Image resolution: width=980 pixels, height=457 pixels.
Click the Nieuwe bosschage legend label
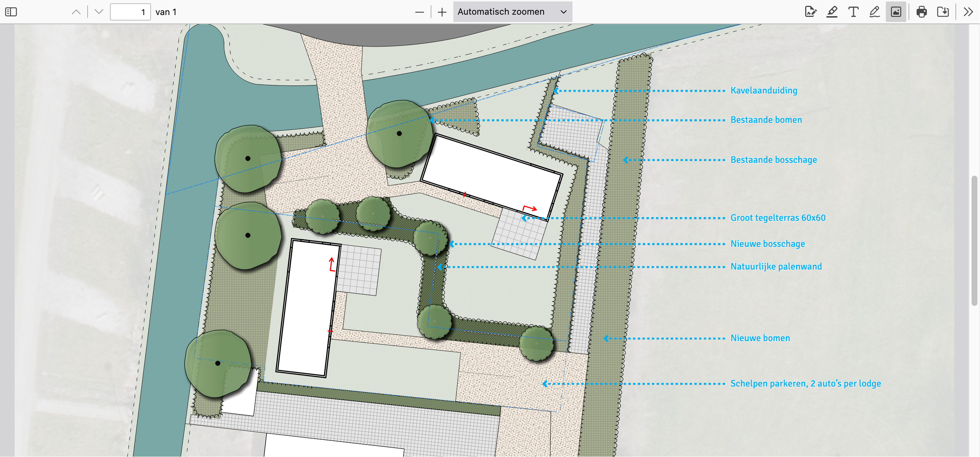(767, 244)
